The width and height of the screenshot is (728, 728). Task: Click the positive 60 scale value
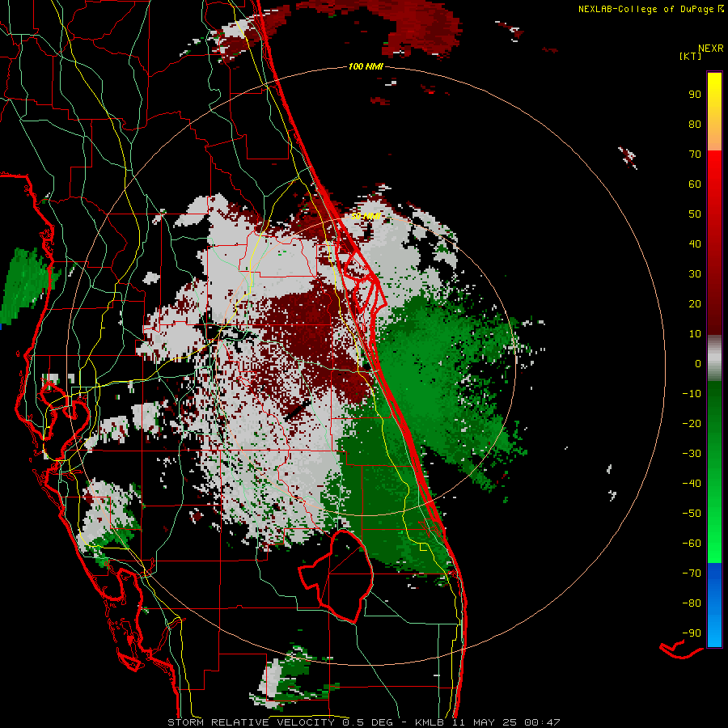tap(695, 184)
